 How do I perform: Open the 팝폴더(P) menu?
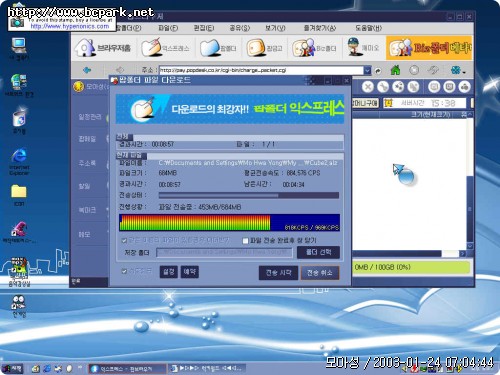coord(129,28)
